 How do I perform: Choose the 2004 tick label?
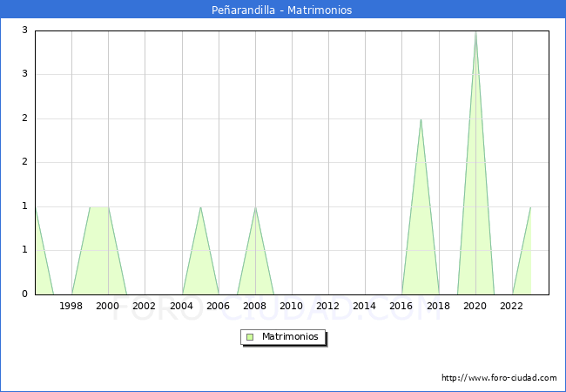(x=181, y=306)
